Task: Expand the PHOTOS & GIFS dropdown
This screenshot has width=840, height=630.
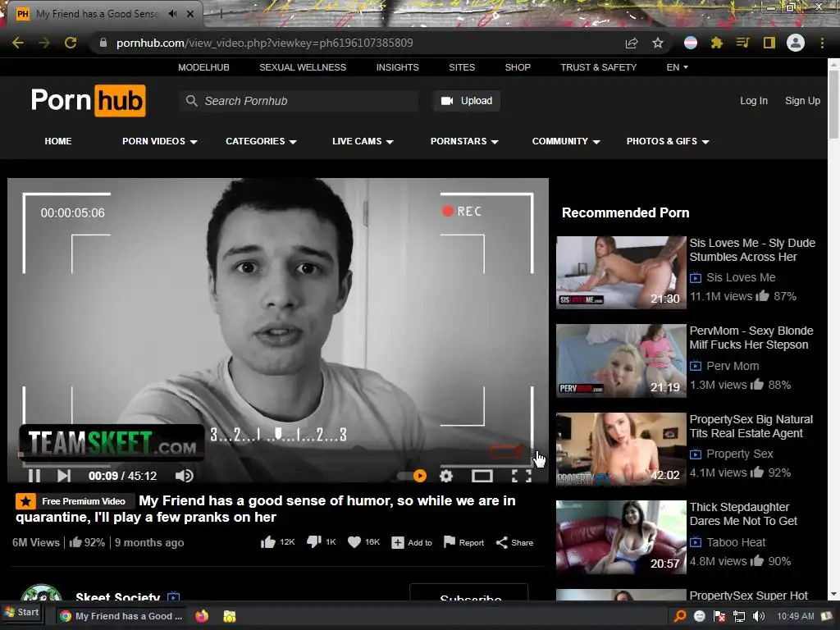Action: (x=668, y=141)
